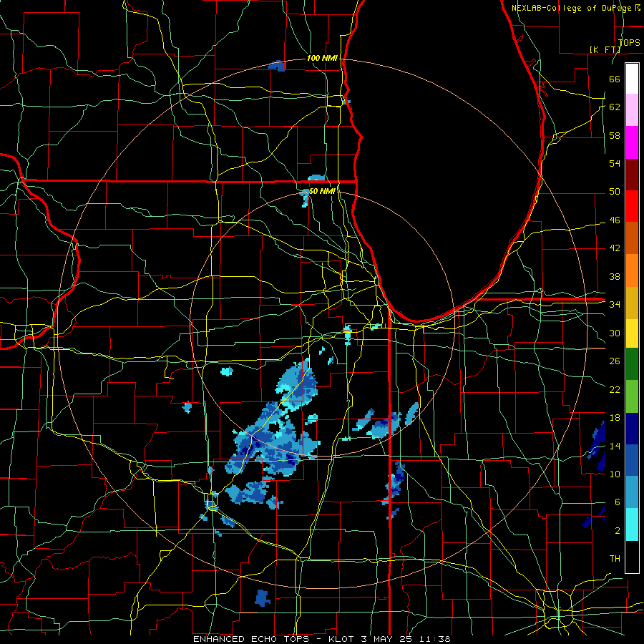Click the 26 value on the legend

click(x=615, y=361)
